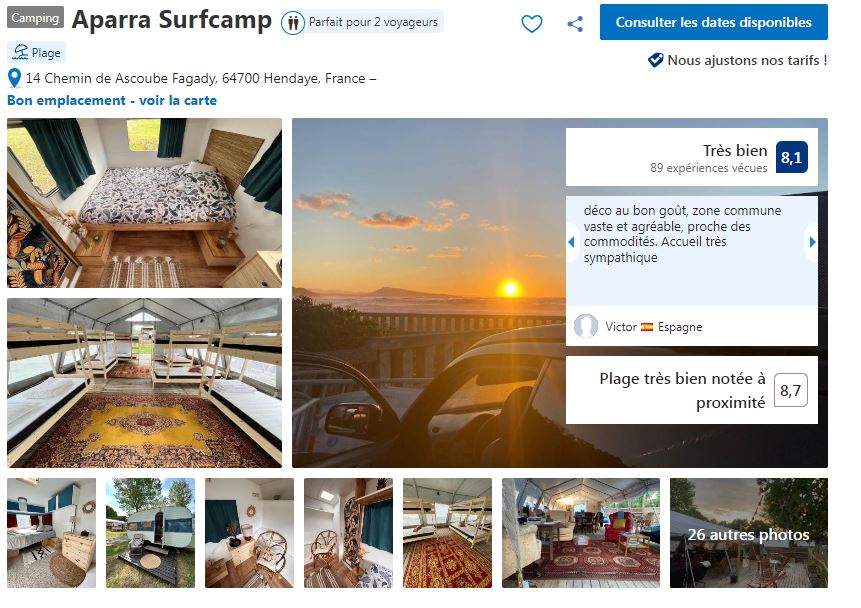The width and height of the screenshot is (861, 608).
Task: Open the 8,1 review score badge
Action: click(791, 157)
